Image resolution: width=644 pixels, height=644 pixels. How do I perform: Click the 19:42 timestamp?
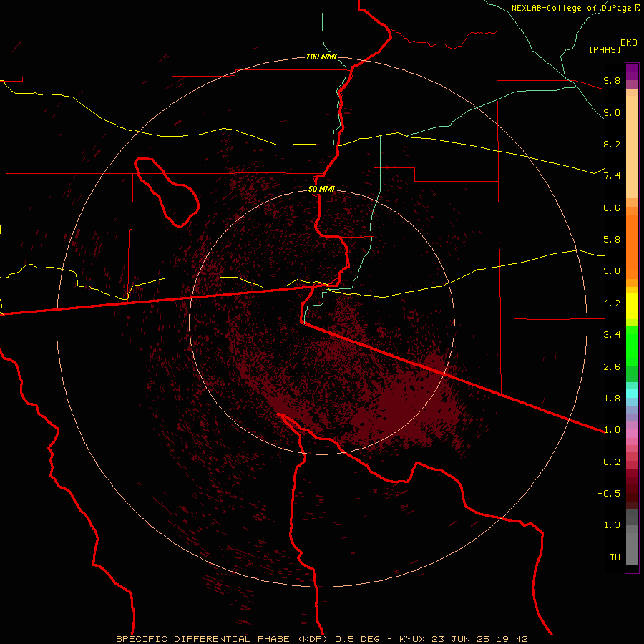[x=512, y=639]
